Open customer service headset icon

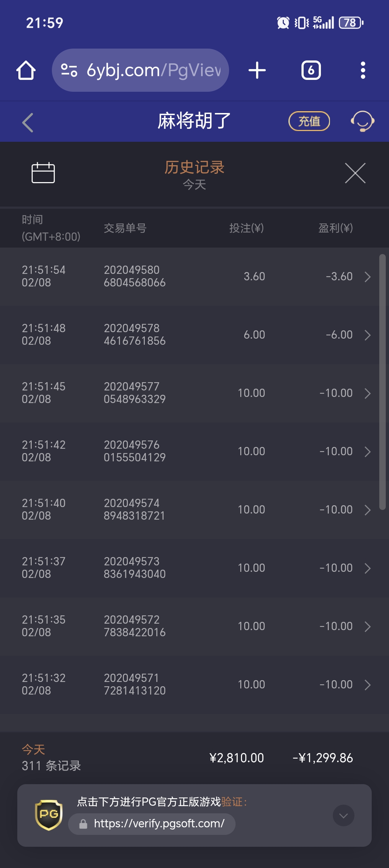[x=362, y=121]
